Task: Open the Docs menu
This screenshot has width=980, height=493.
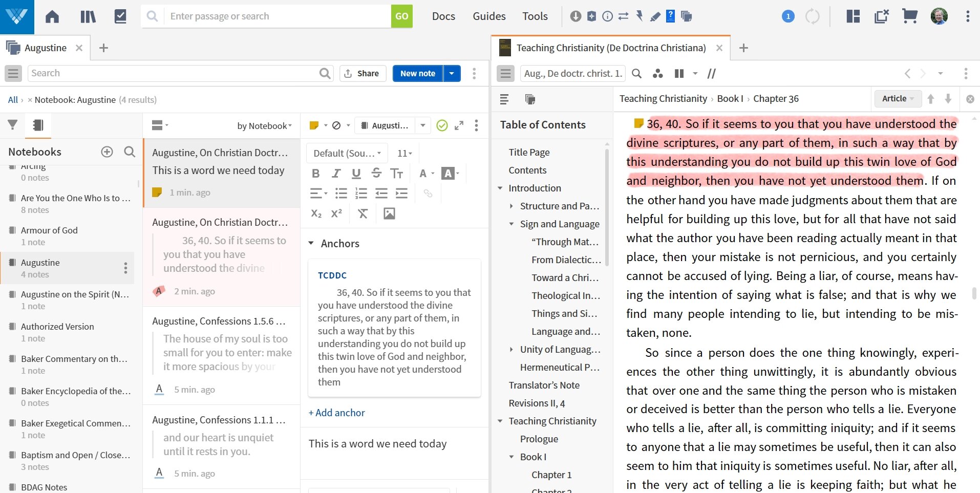Action: pyautogui.click(x=443, y=16)
